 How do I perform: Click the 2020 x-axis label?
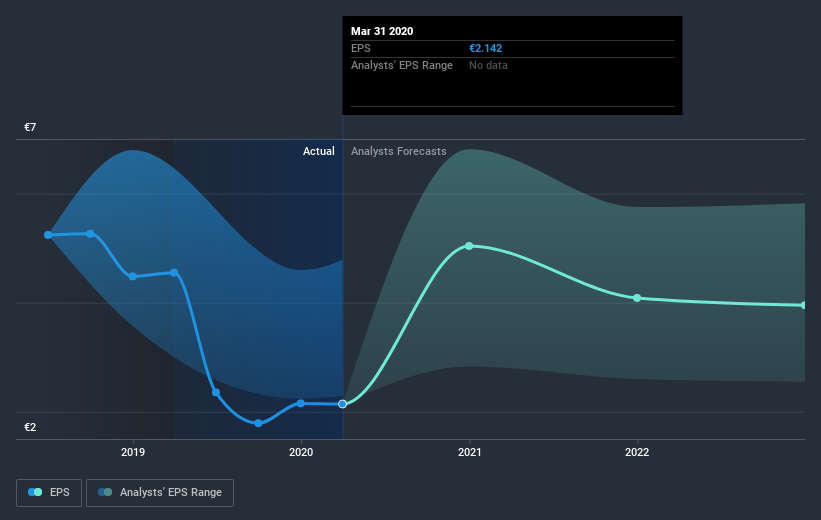[x=301, y=452]
